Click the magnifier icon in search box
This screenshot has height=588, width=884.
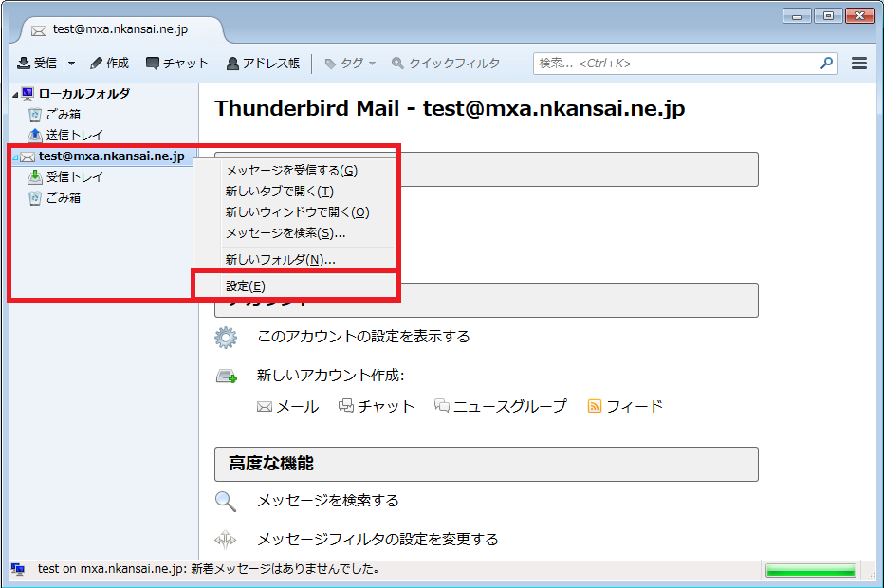coord(826,64)
